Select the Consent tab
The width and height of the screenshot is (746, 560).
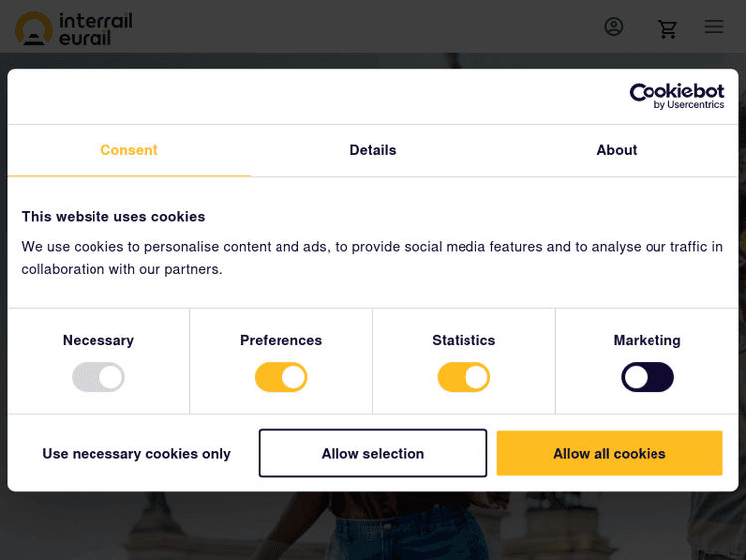(129, 150)
